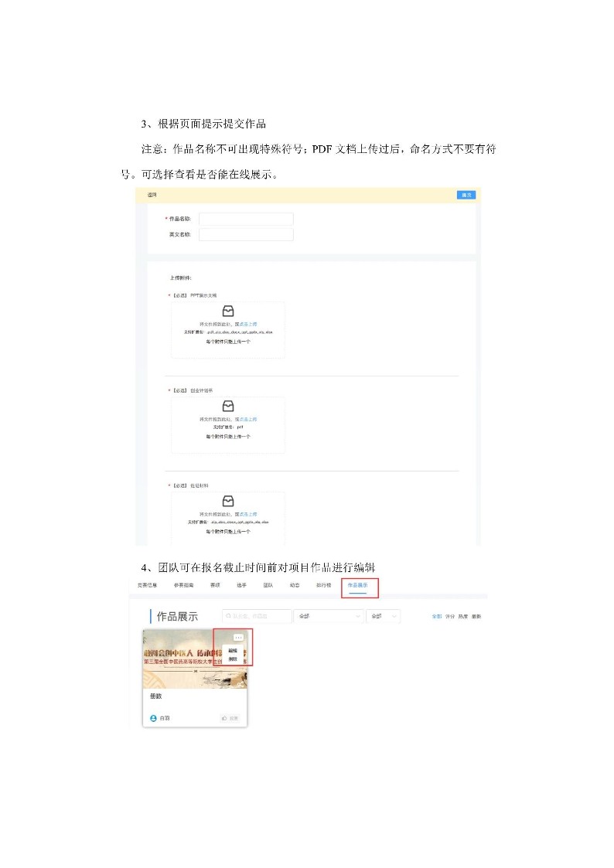The width and height of the screenshot is (614, 868).
Task: Switch to the 作品展示 tab
Action: pyautogui.click(x=358, y=586)
